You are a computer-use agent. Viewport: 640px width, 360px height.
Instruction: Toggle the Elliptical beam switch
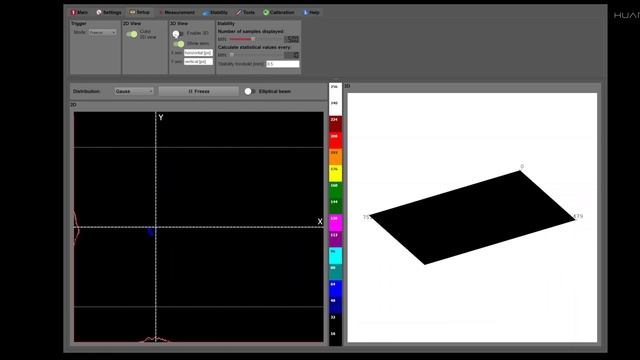point(249,91)
